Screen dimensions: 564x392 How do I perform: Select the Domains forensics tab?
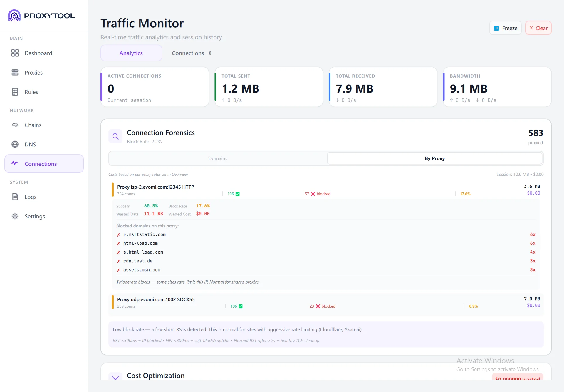218,158
